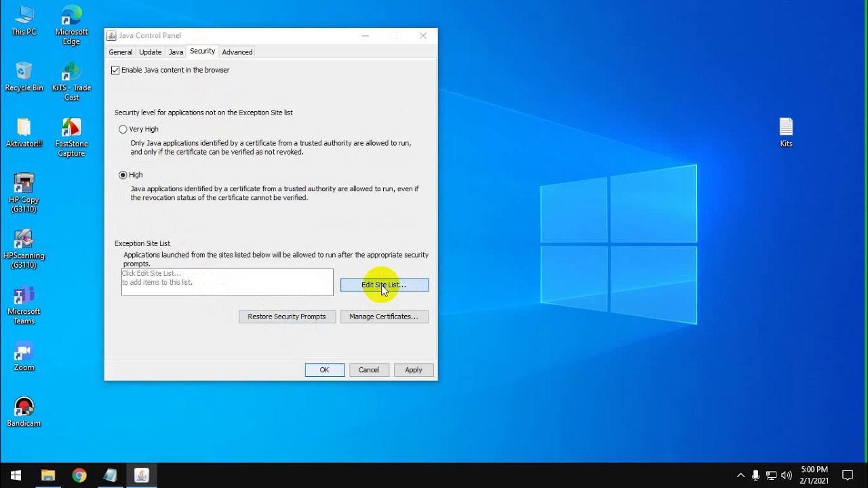The width and height of the screenshot is (868, 488).
Task: Click the microphone tray icon
Action: tap(755, 475)
